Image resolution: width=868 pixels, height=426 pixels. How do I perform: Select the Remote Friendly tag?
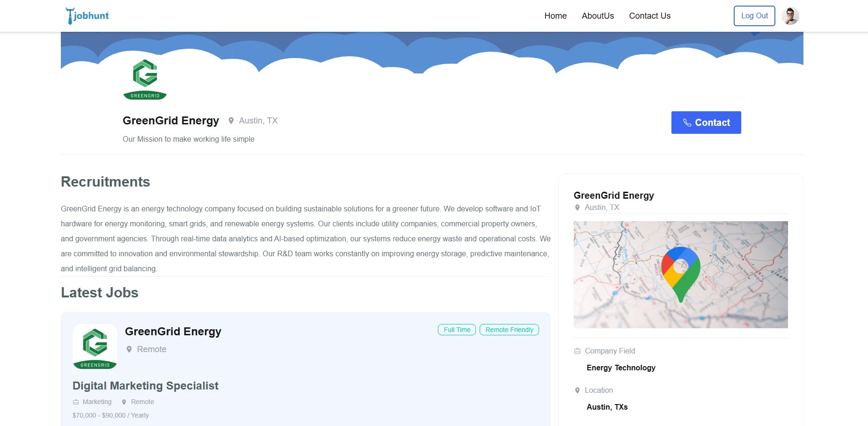click(x=509, y=330)
